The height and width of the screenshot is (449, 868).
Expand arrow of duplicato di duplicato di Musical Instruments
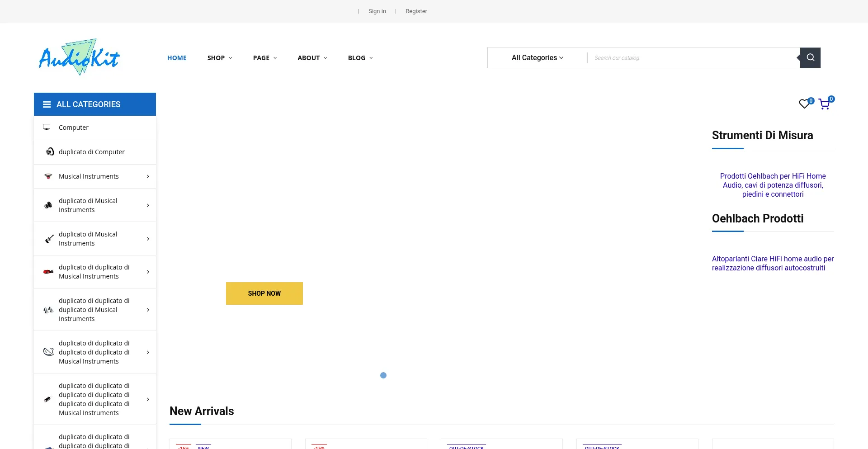click(148, 272)
